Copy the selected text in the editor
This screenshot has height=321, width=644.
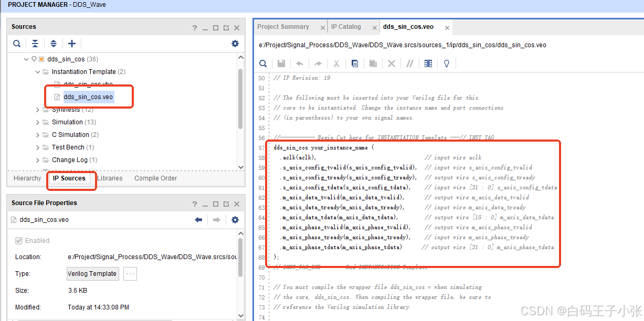tap(355, 63)
